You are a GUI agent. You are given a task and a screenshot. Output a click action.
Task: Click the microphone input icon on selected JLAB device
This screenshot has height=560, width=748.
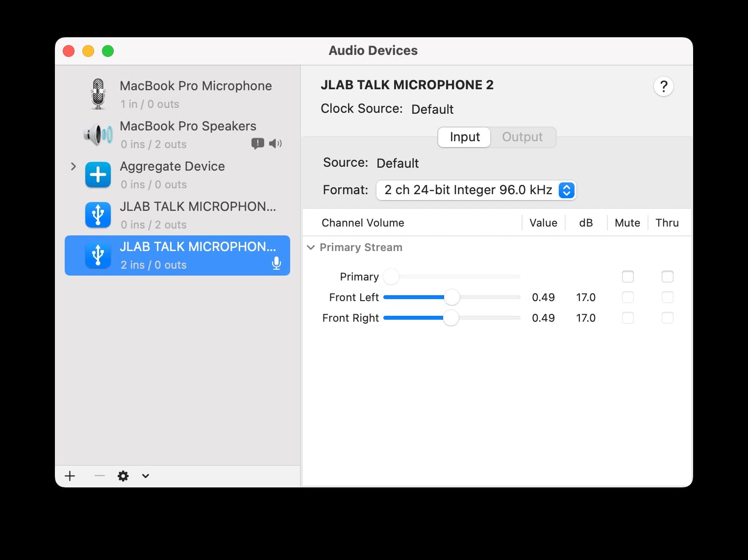(x=276, y=263)
